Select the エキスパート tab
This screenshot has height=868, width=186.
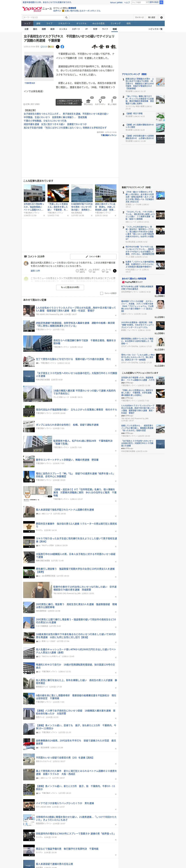pos(64,24)
